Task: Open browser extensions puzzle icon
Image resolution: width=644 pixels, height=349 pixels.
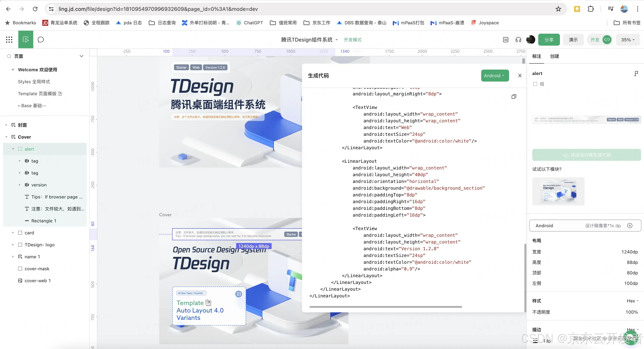Action: 591,9
